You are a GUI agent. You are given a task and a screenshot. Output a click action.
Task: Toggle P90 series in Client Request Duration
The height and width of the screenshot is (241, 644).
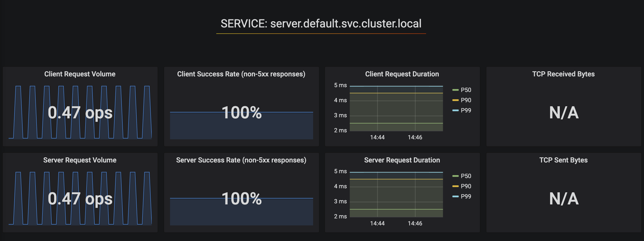point(466,100)
